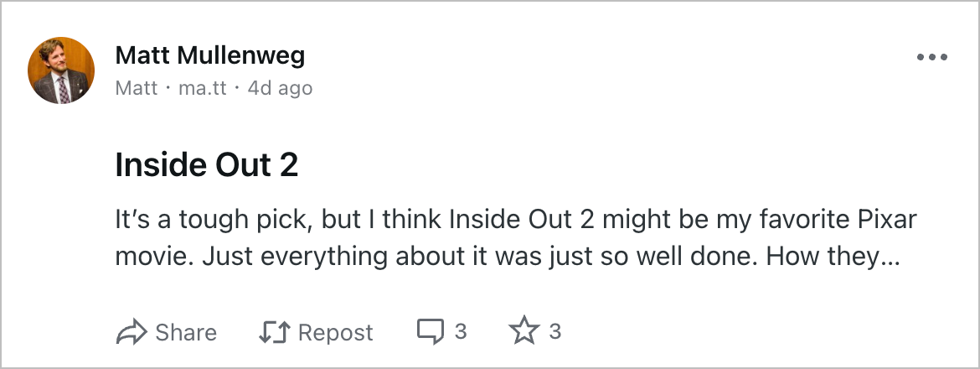980x369 pixels.
Task: Open the "Inside Out 2" post title
Action: click(x=206, y=166)
